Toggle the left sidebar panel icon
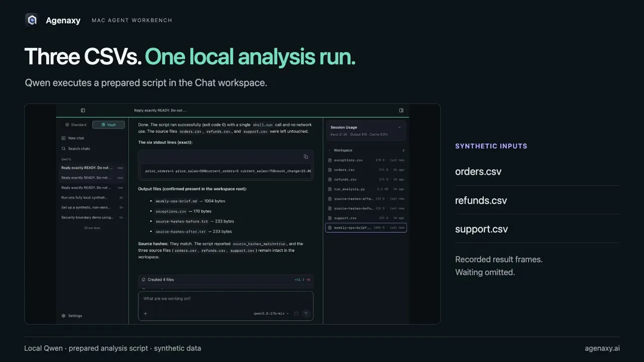 (x=83, y=111)
